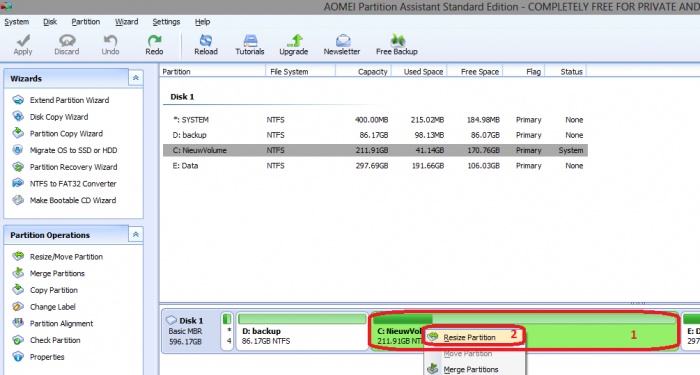Collapse the Partition Operations panel

pyautogui.click(x=136, y=234)
